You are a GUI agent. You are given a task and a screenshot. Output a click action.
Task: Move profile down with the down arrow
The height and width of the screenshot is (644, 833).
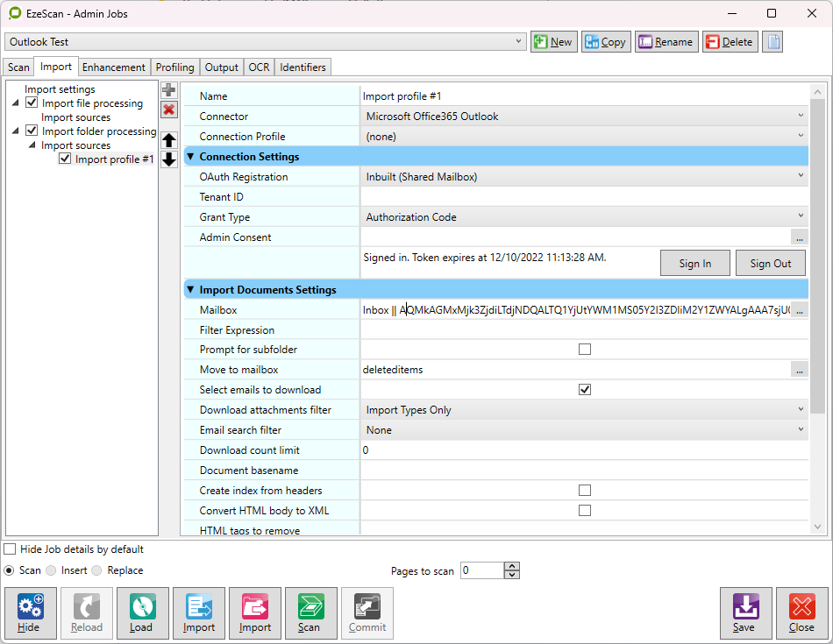click(x=169, y=159)
